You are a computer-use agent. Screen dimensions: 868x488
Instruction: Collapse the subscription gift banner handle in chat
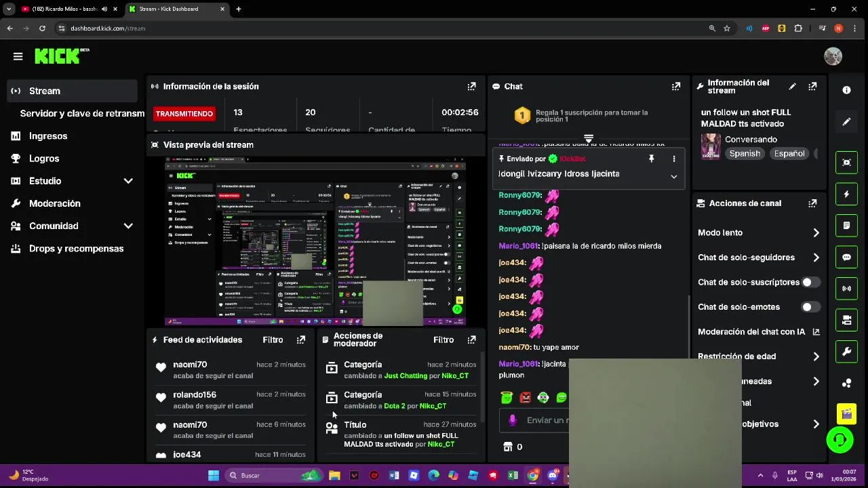[589, 138]
